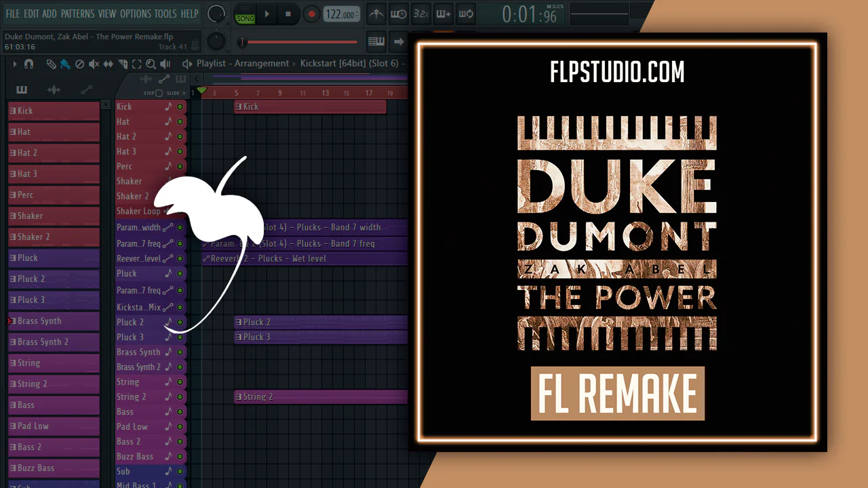Toggle the PAT/SONG mode switch
Screen dimensions: 868x488
(x=245, y=14)
